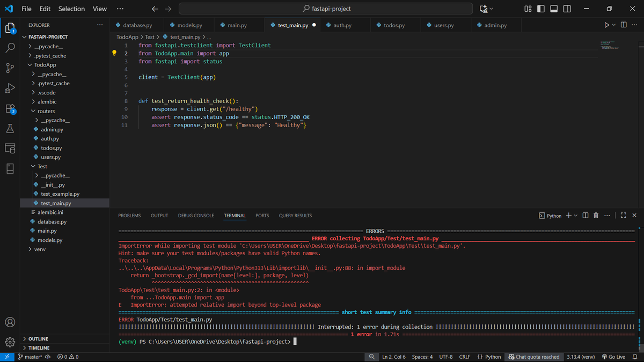Open run button dropdown arrow
The height and width of the screenshot is (362, 644).
tap(614, 25)
